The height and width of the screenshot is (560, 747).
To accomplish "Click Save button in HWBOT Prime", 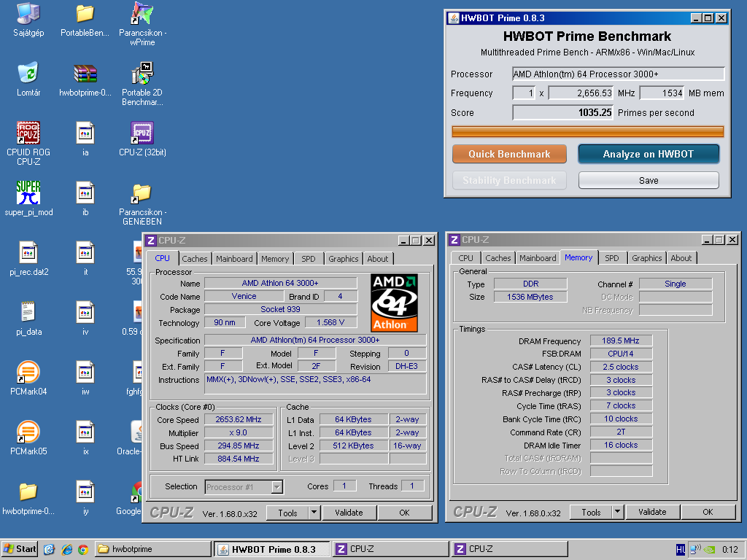I will 649,181.
